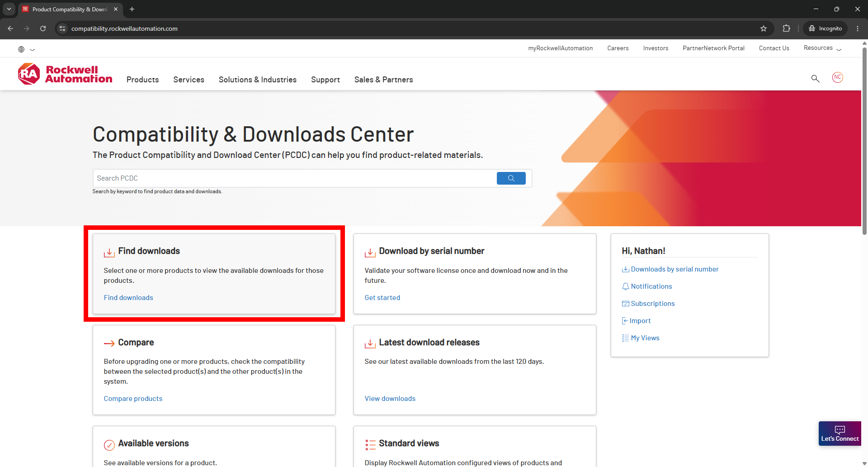The width and height of the screenshot is (868, 467).
Task: Open the Services menu
Action: coord(189,80)
